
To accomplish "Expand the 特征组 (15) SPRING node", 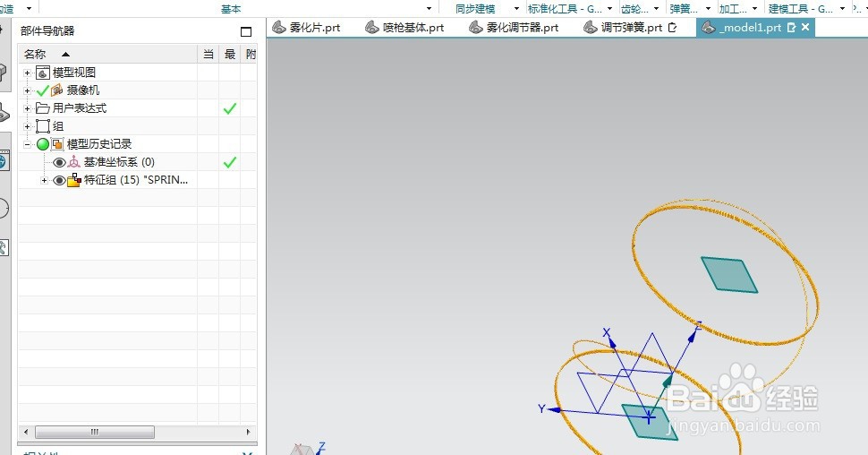I will pyautogui.click(x=44, y=180).
